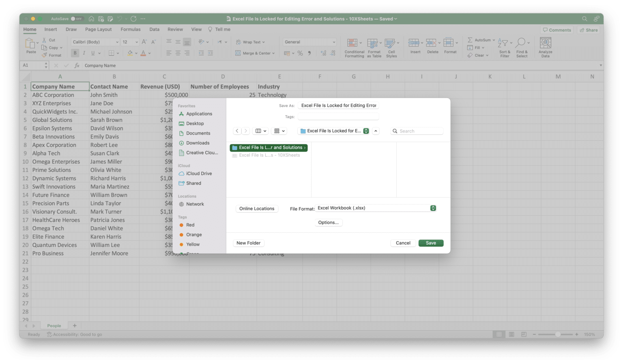Toggle bold formatting
623x364 pixels.
[75, 53]
